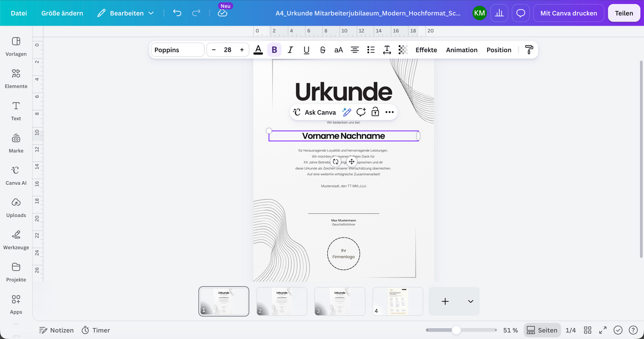Toggle bold formatting
This screenshot has height=339, width=644.
pos(274,50)
